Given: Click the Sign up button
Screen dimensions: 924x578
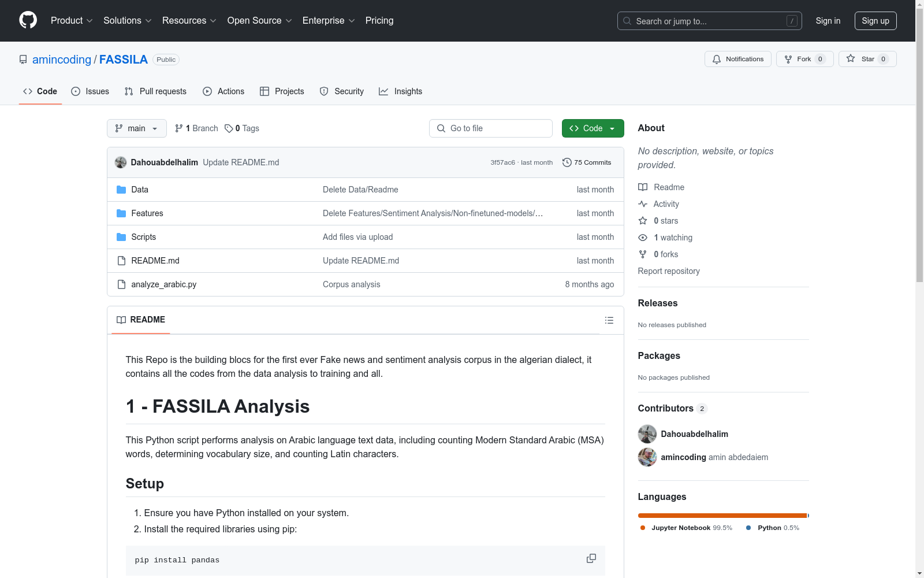Looking at the screenshot, I should point(875,21).
